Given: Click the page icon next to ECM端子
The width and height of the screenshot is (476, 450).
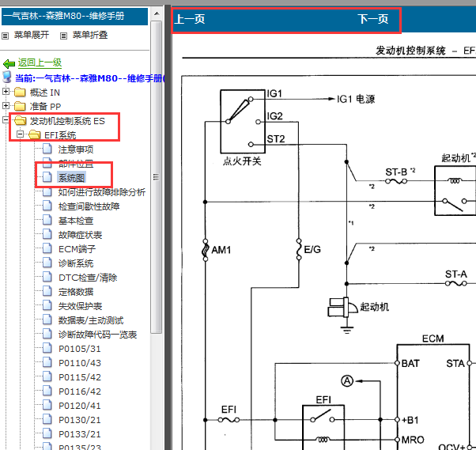Looking at the screenshot, I should tap(47, 248).
